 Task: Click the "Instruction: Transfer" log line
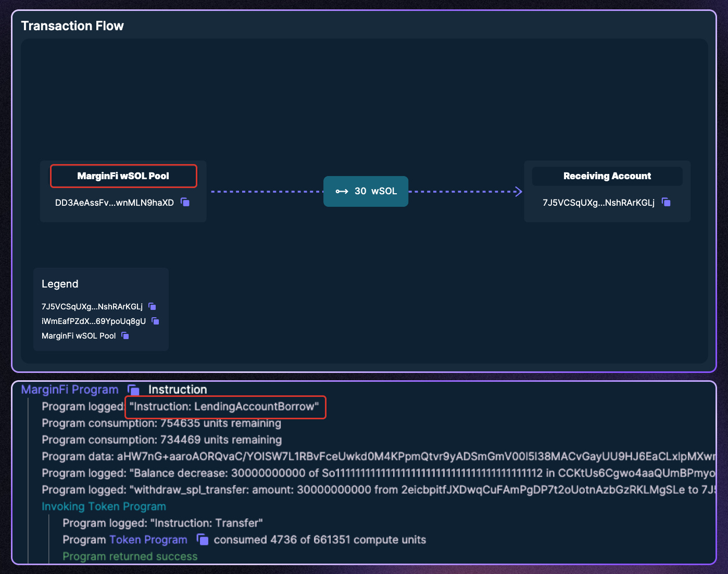click(x=162, y=523)
